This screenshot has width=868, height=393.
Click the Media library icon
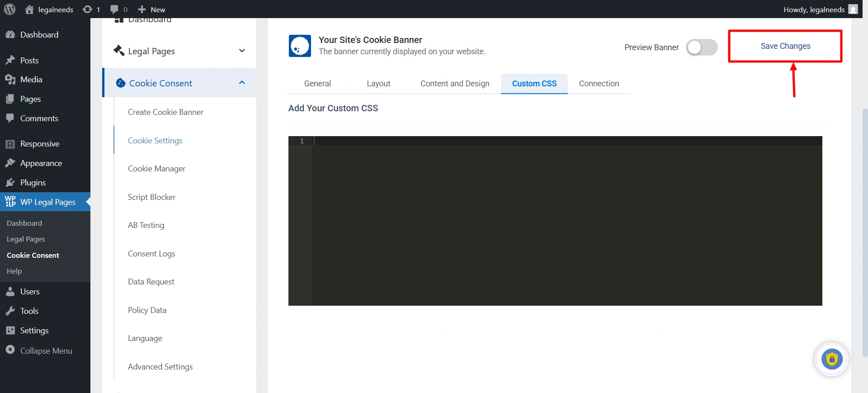pyautogui.click(x=10, y=80)
